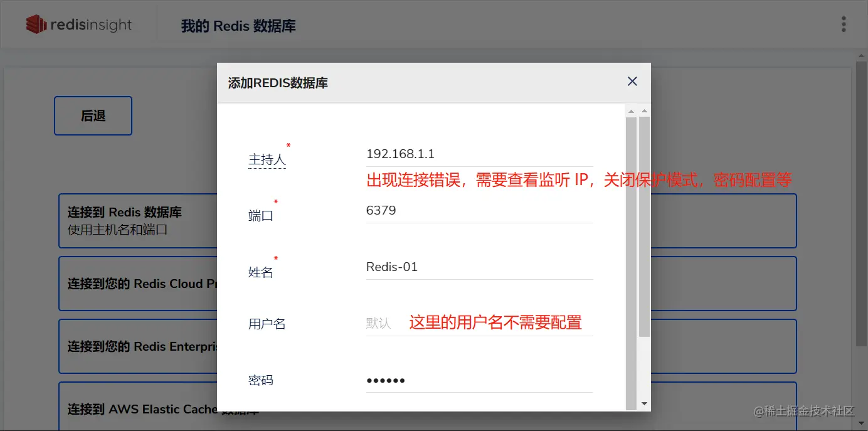This screenshot has width=868, height=431.
Task: Open the three-dot overflow menu
Action: 844,24
